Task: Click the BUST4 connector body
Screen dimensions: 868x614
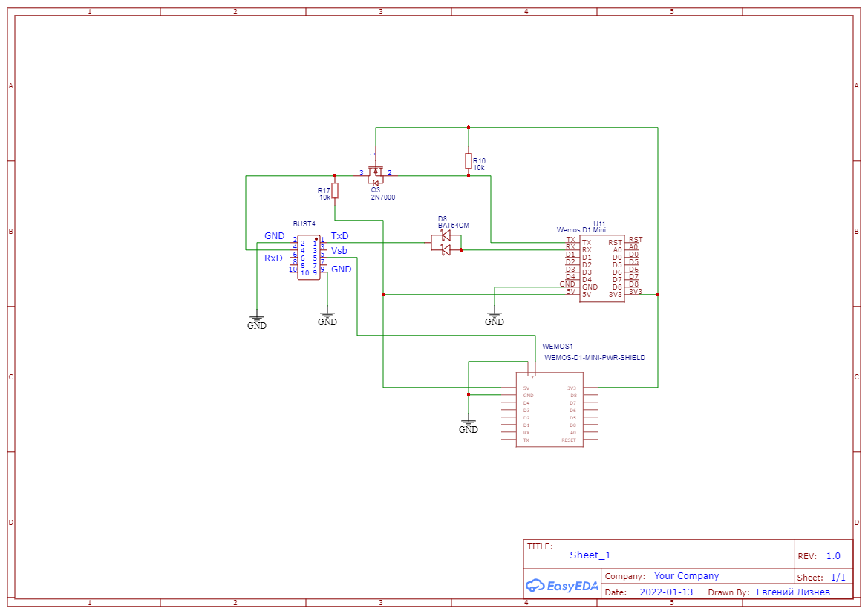Action: point(308,258)
